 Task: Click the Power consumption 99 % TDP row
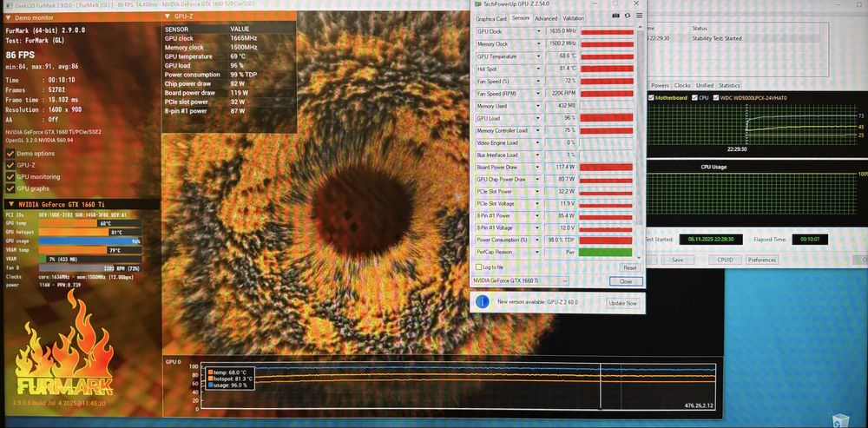[228, 74]
